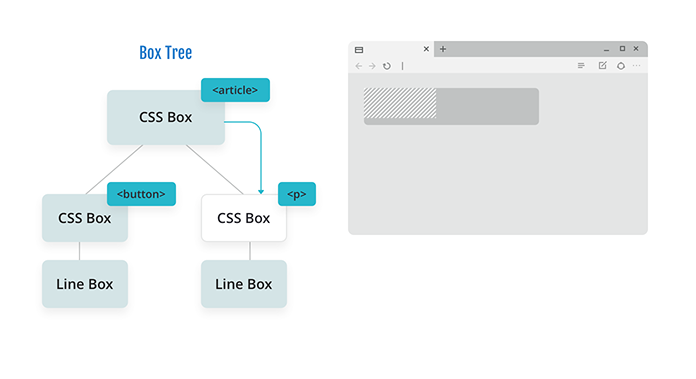Image resolution: width=696 pixels, height=379 pixels.
Task: Click the browser forward arrow
Action: pyautogui.click(x=372, y=66)
